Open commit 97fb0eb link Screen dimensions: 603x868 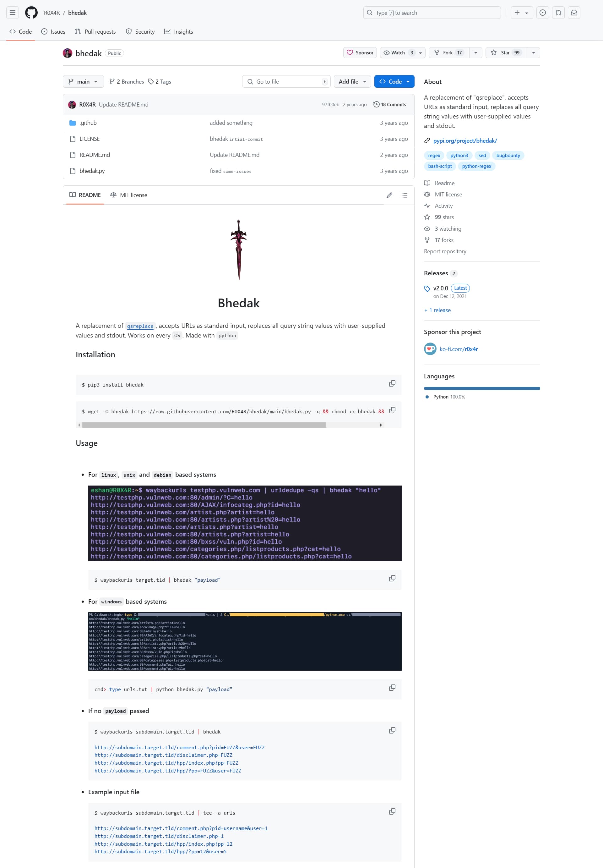330,105
